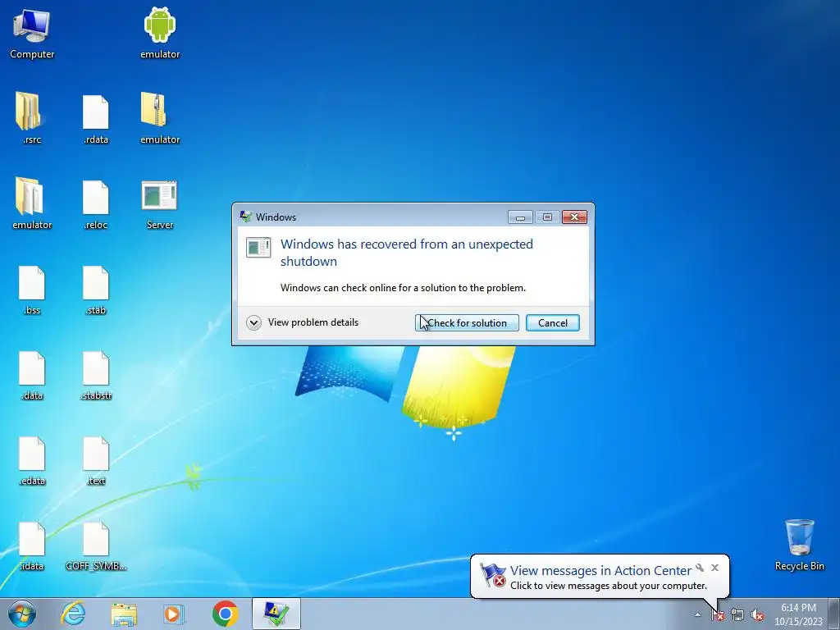Open the network tray icon

click(737, 615)
